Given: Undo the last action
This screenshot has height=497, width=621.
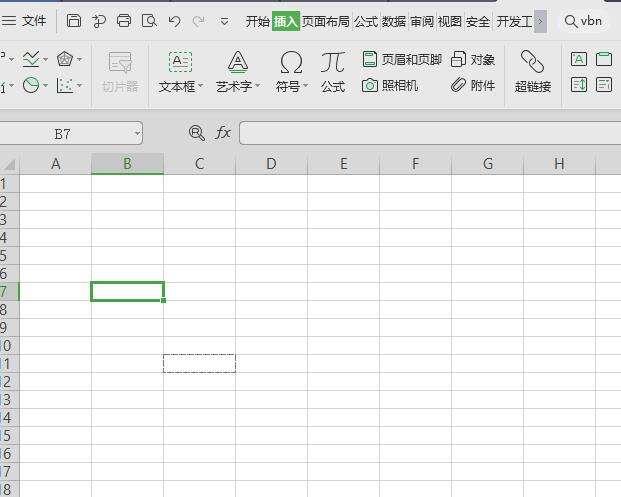Looking at the screenshot, I should 174,21.
